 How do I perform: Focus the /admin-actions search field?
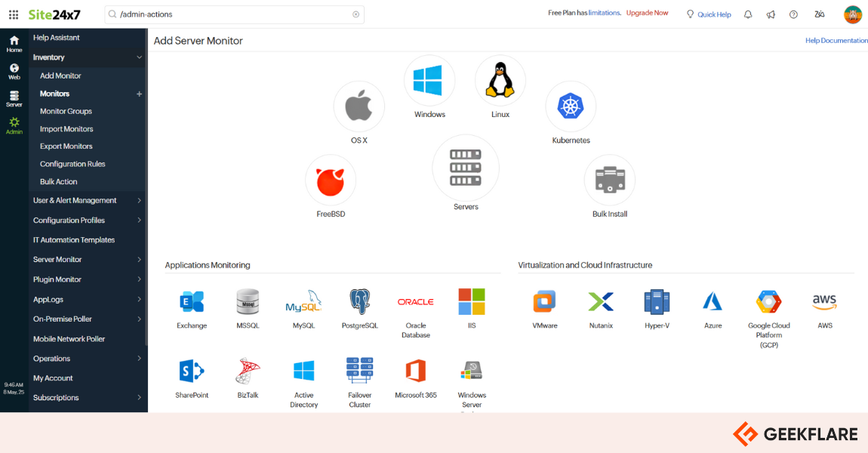pyautogui.click(x=234, y=14)
